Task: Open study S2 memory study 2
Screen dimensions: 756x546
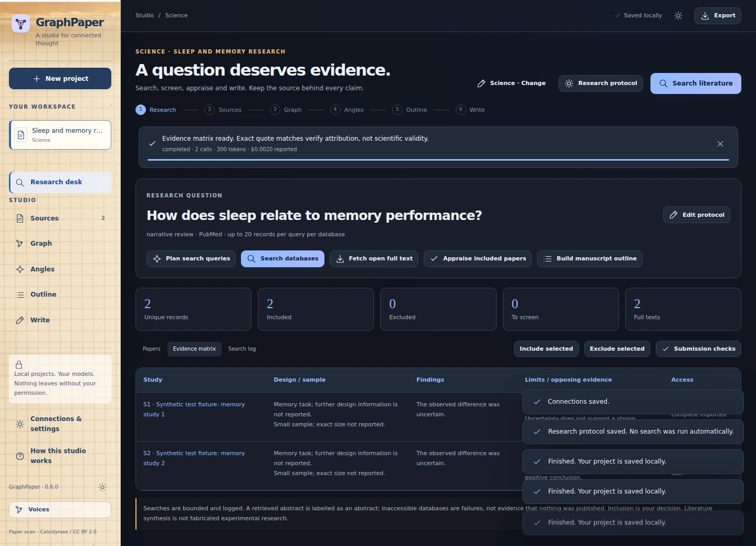Action: pyautogui.click(x=194, y=458)
